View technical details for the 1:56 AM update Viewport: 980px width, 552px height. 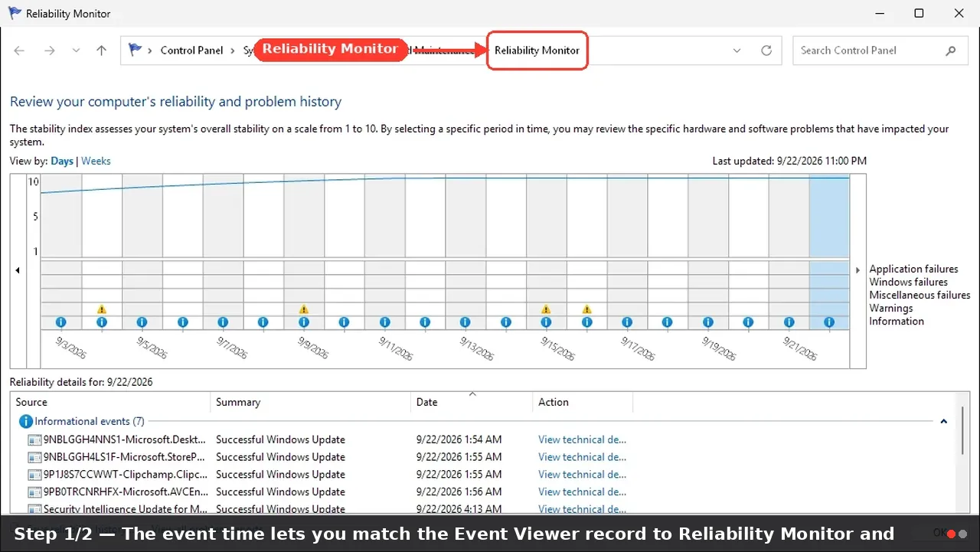pyautogui.click(x=582, y=492)
